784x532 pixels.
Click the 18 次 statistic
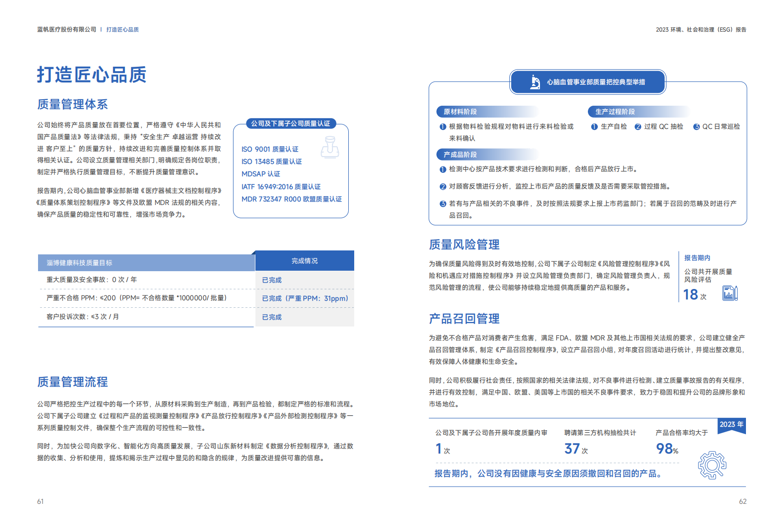[x=695, y=294]
